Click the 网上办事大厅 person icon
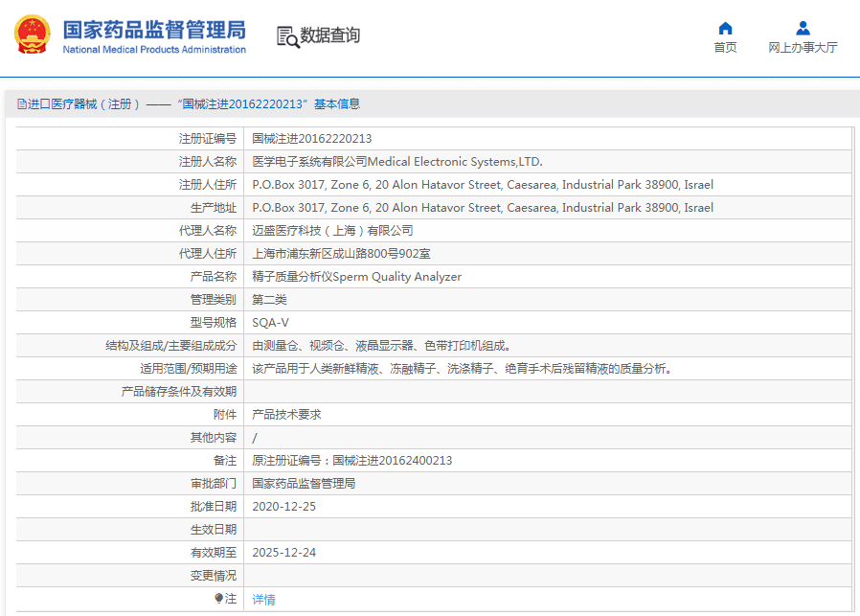 [803, 28]
